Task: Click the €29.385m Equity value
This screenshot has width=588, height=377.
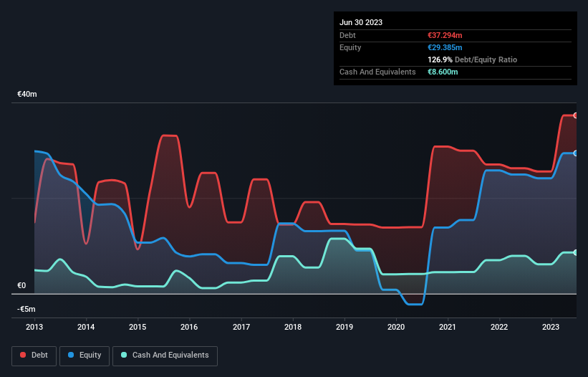Action: pos(445,47)
